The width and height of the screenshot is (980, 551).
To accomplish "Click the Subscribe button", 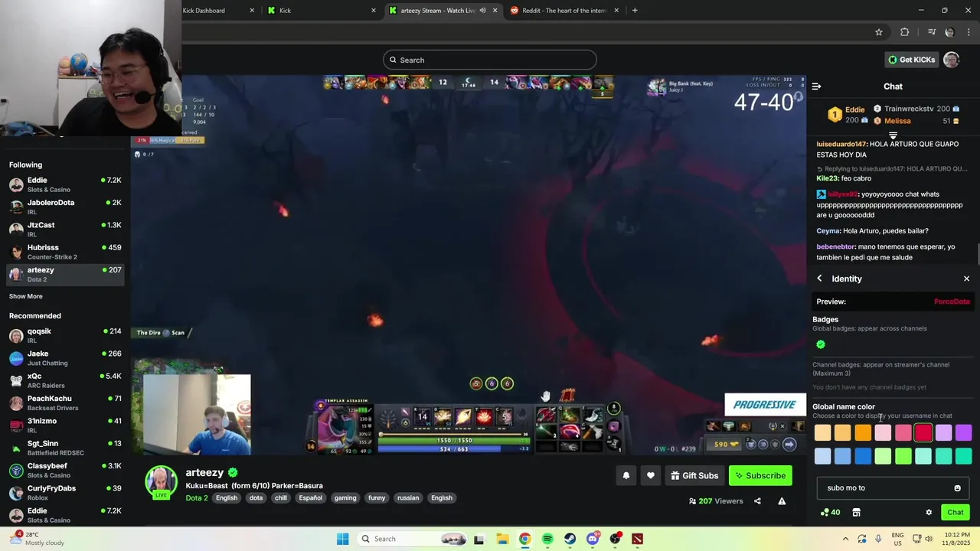I will click(x=760, y=476).
